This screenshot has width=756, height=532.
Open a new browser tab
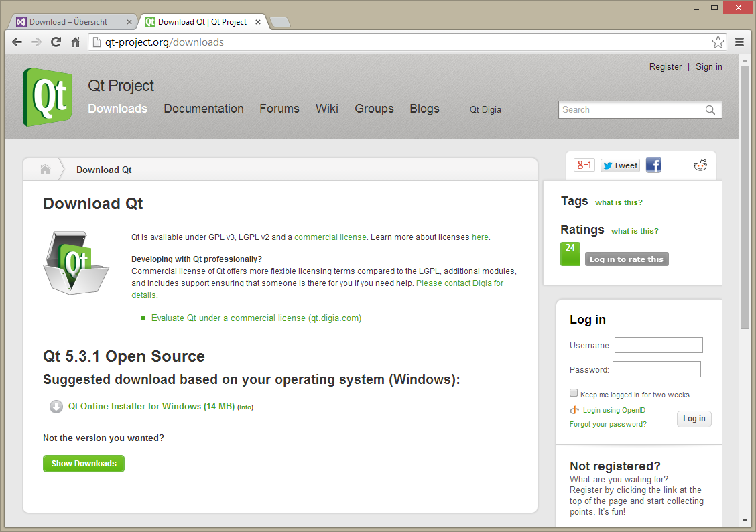[279, 22]
